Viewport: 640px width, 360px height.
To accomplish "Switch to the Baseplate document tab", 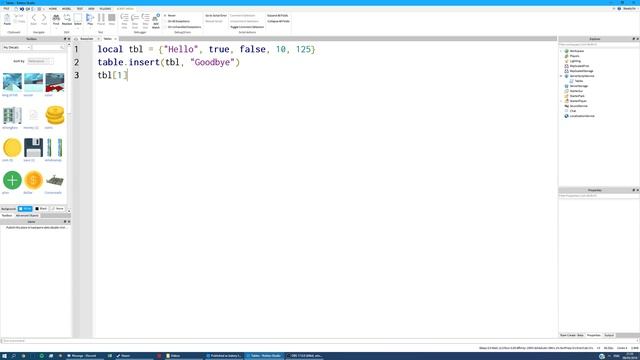I will (x=87, y=39).
